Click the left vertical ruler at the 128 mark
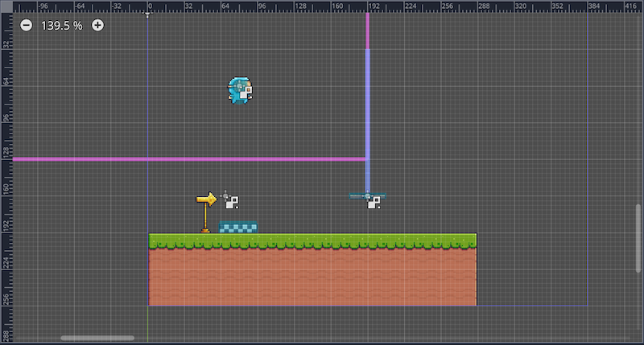 point(6,154)
